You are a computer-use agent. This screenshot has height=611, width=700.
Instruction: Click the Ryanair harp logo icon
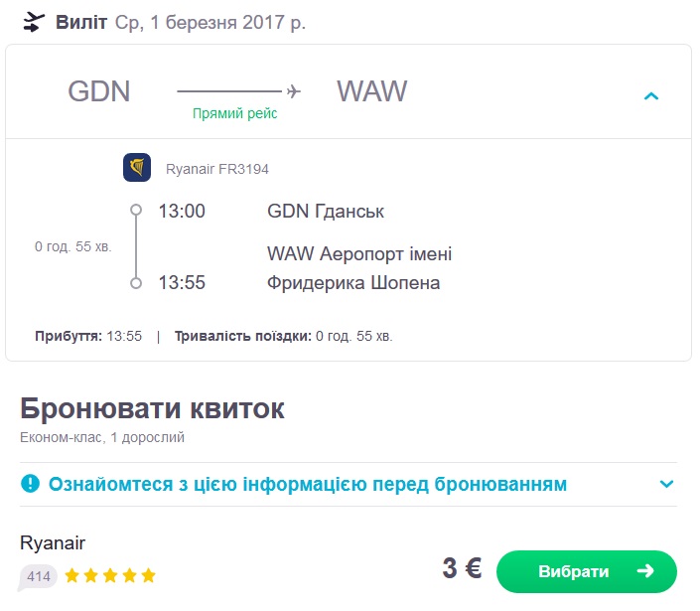click(x=137, y=168)
